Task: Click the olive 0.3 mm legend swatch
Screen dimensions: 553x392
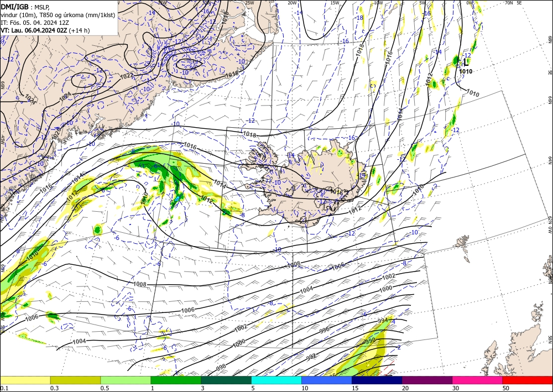Action: (75, 380)
